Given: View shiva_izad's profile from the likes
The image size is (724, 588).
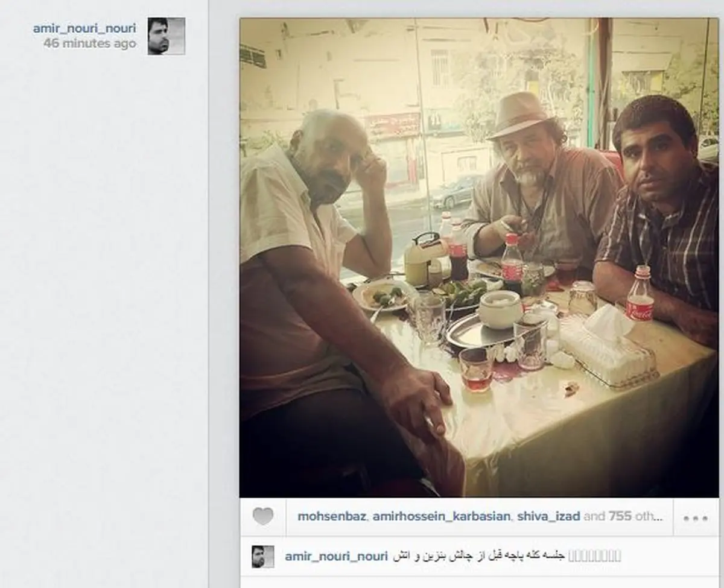Looking at the screenshot, I should (548, 516).
